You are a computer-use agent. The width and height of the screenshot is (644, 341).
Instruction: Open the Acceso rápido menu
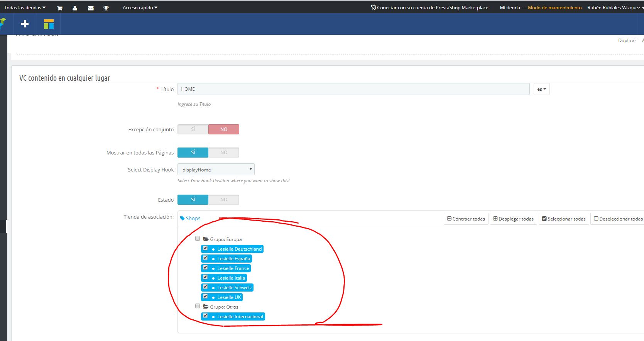pyautogui.click(x=140, y=8)
